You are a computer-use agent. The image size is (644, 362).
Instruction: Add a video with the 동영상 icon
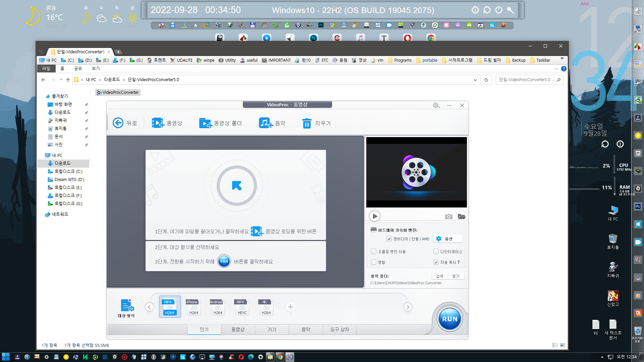coord(158,123)
